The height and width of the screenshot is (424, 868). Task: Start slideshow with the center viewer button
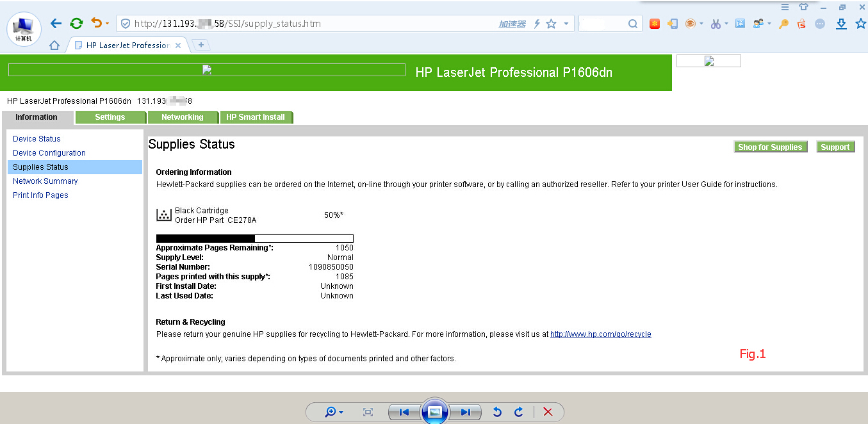click(x=434, y=412)
